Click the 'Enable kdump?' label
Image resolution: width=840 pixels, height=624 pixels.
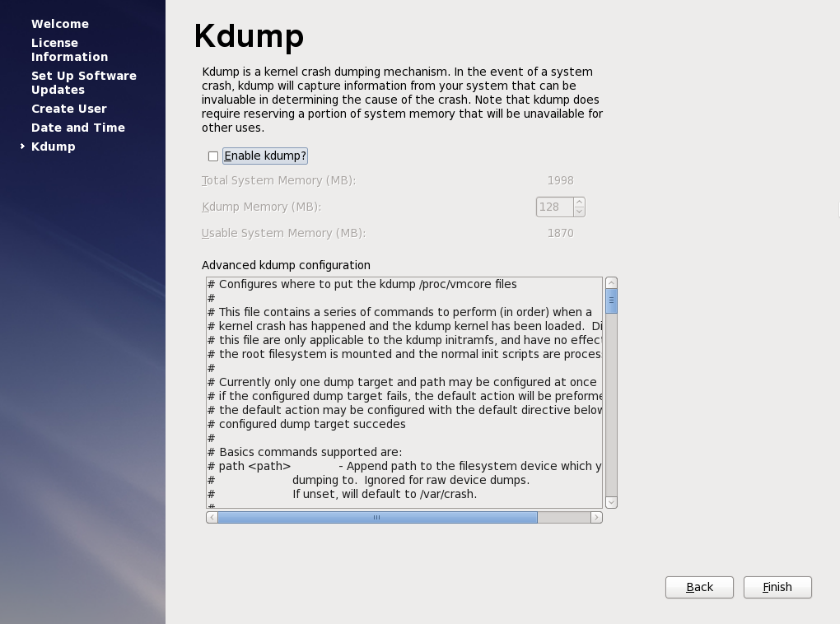tap(265, 156)
